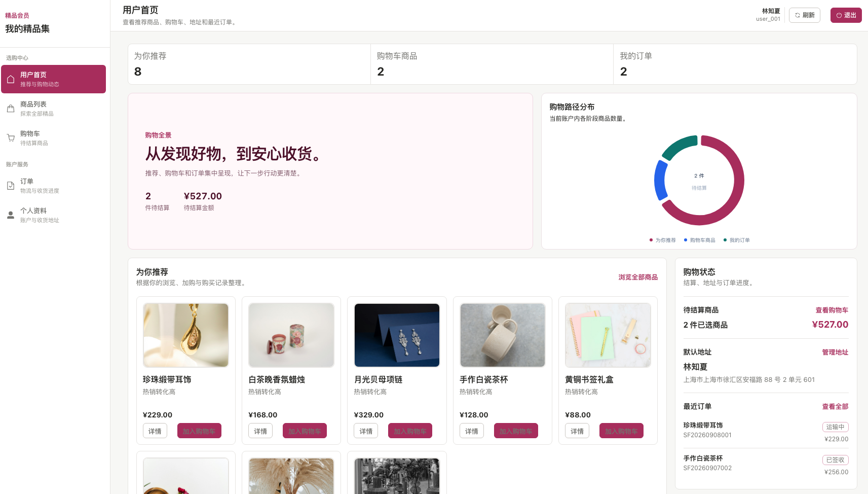This screenshot has width=868, height=494.
Task: Click the order number SF20260907002
Action: (707, 468)
